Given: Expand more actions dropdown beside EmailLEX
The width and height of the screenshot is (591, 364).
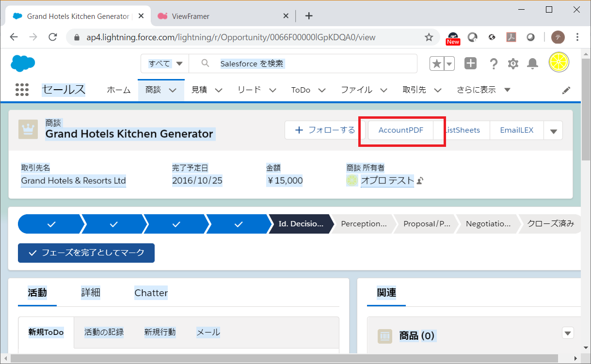Looking at the screenshot, I should tap(553, 130).
